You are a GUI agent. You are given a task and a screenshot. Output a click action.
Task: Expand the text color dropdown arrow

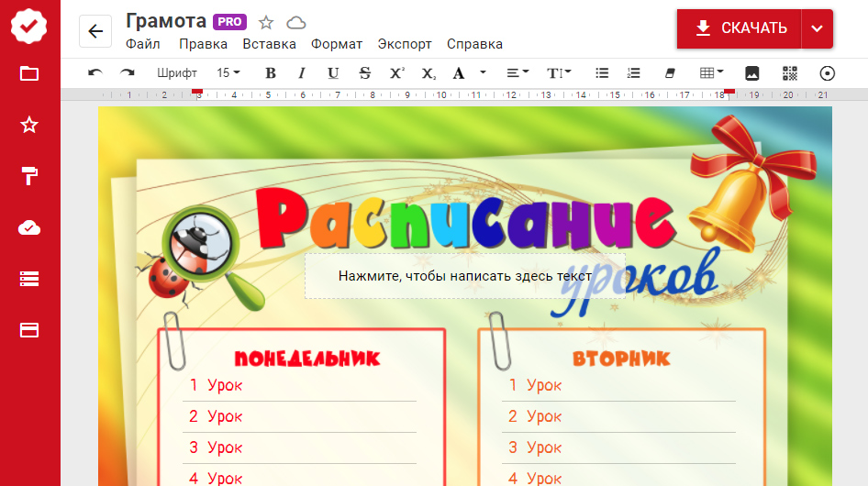pyautogui.click(x=483, y=72)
